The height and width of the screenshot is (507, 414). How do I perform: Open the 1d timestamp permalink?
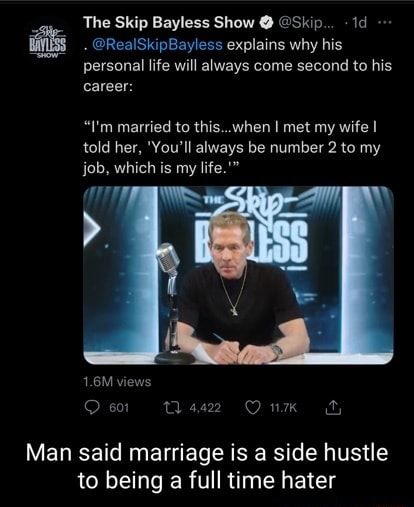click(x=359, y=23)
